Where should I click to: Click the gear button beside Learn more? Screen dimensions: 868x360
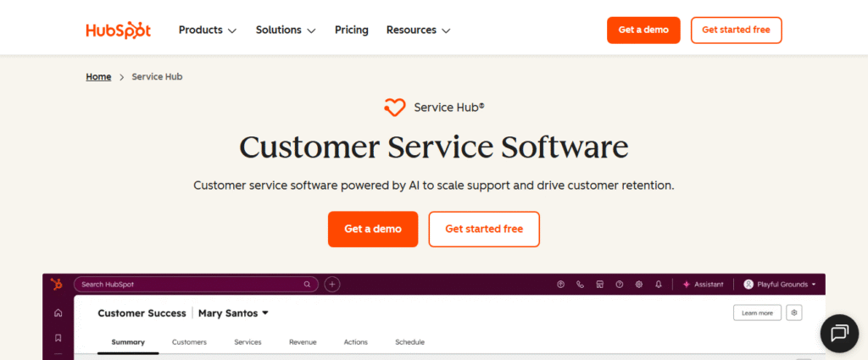coord(793,313)
